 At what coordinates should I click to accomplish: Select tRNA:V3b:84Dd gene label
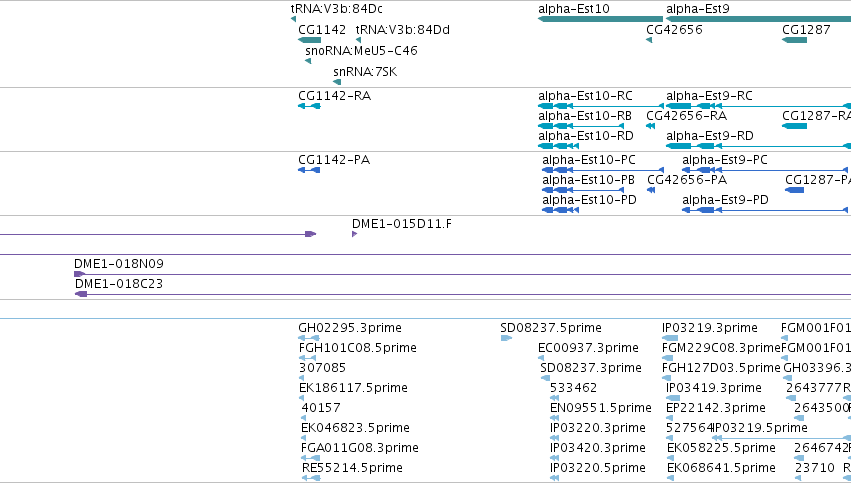(x=403, y=30)
